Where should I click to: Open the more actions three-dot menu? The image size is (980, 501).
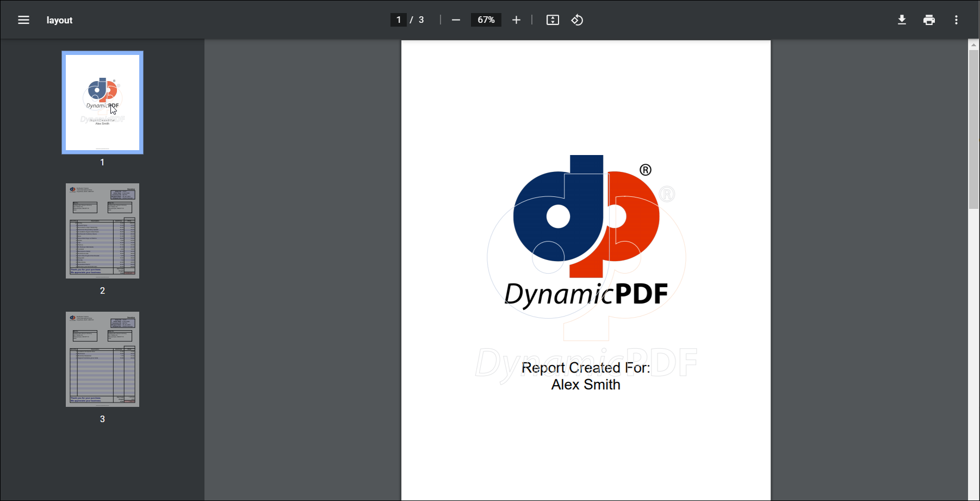pos(956,20)
